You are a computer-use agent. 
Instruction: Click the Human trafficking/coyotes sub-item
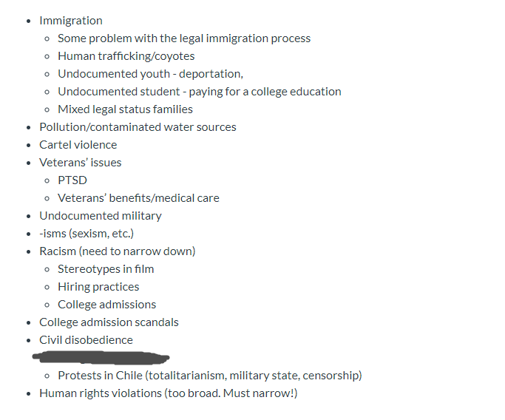coord(126,56)
